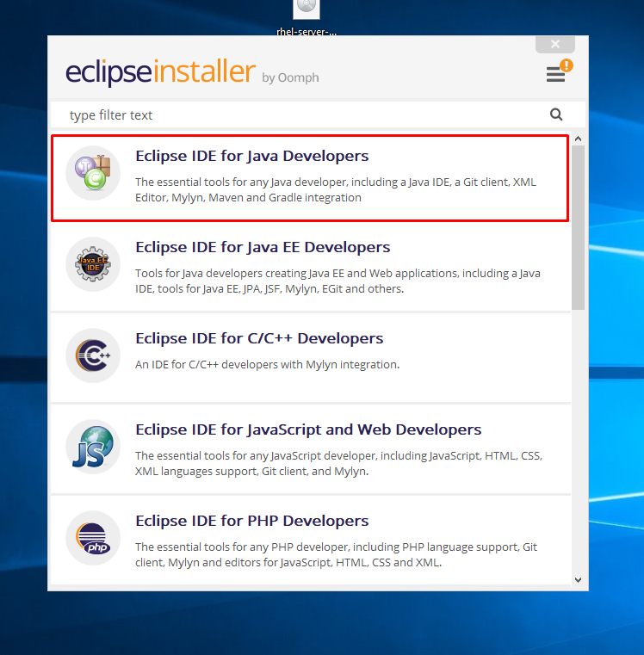Select Eclipse IDE for JavaScript and Web Developers
Screen dimensions: 644x655
pos(308,429)
